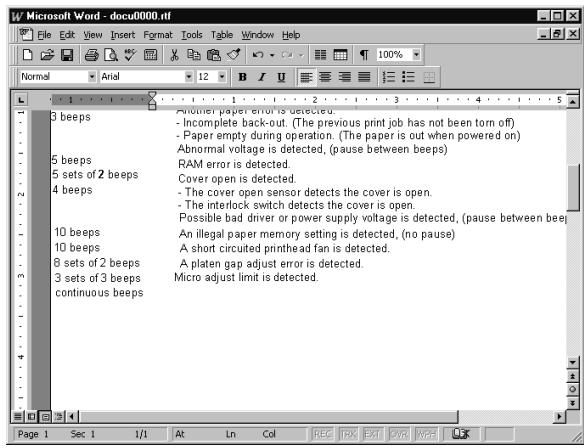This screenshot has width=584, height=448.
Task: Apply numbered list formatting
Action: point(388,77)
